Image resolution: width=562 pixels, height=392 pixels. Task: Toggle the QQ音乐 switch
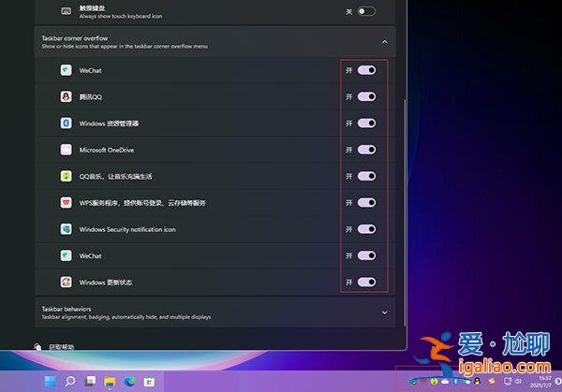366,176
